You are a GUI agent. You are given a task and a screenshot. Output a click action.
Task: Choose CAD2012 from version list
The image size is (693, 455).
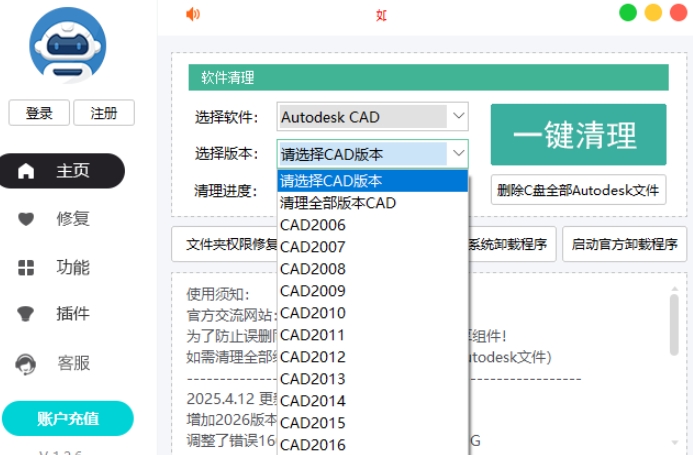pos(373,357)
